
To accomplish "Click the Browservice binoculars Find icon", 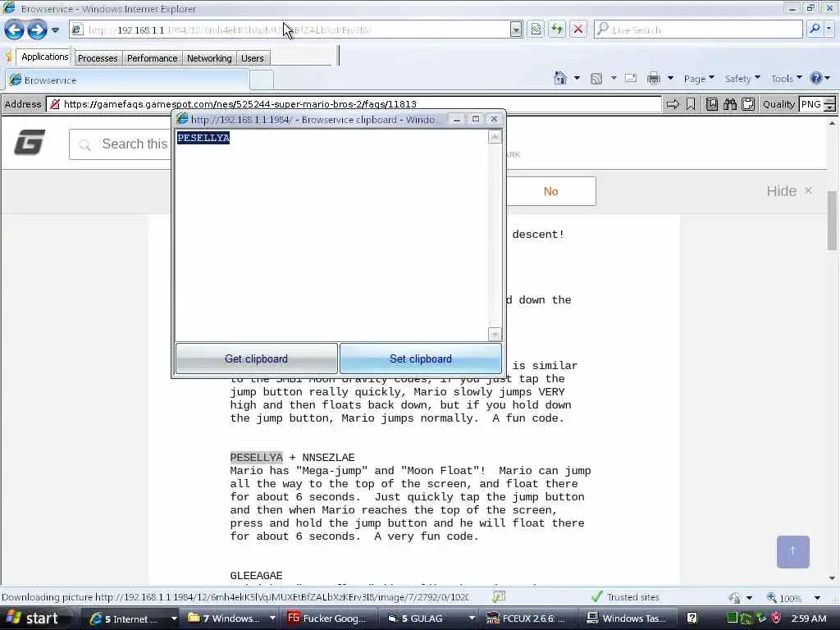I will 729,104.
